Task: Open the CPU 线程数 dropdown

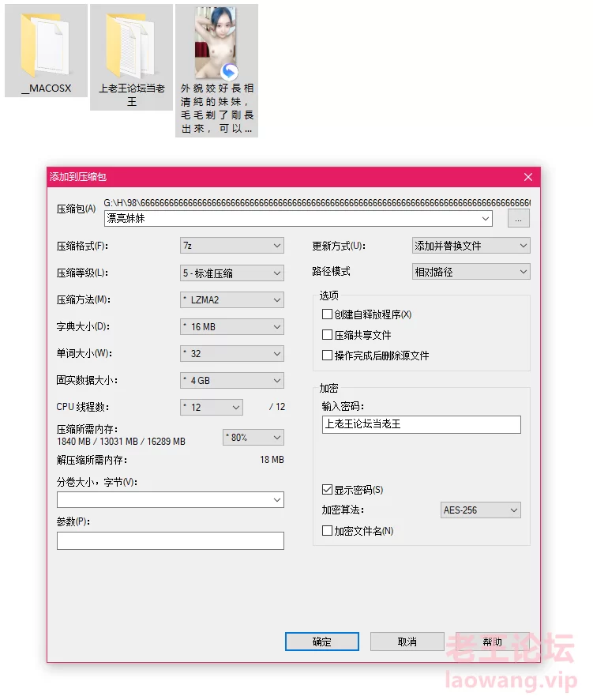Action: coord(212,408)
